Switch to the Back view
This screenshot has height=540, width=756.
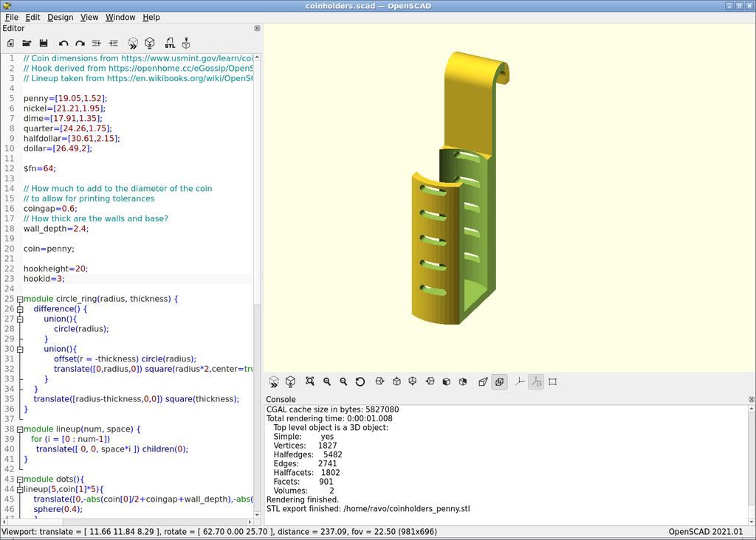pyautogui.click(x=463, y=381)
